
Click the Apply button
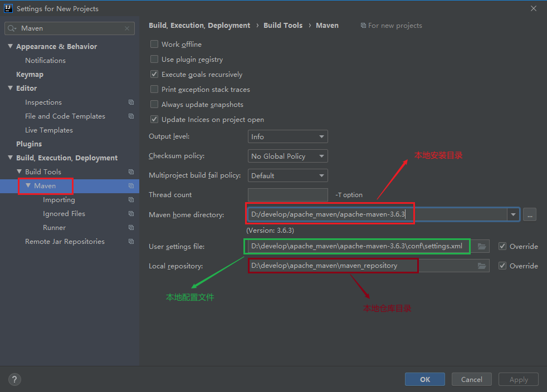519,379
